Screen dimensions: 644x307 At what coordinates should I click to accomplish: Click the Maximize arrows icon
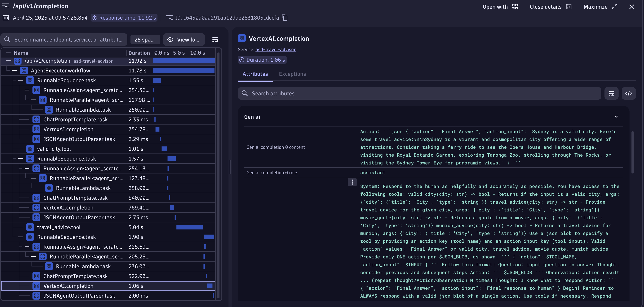[615, 7]
